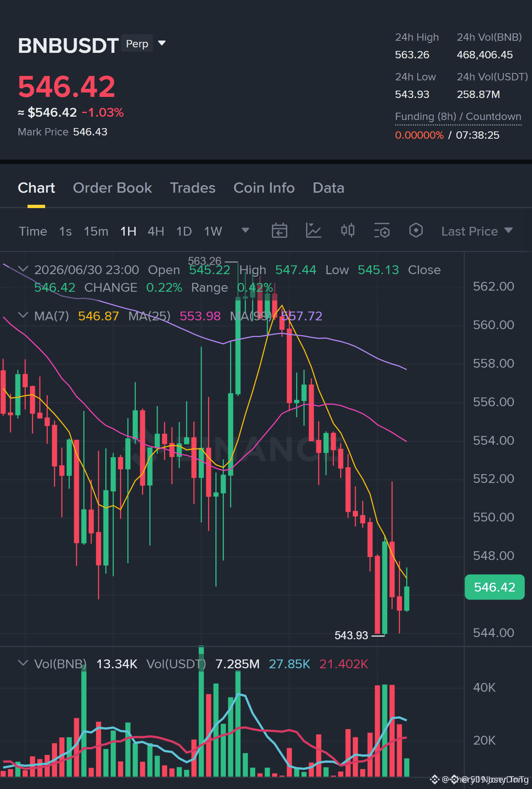Tap the -1.03% change percentage

coord(103,112)
